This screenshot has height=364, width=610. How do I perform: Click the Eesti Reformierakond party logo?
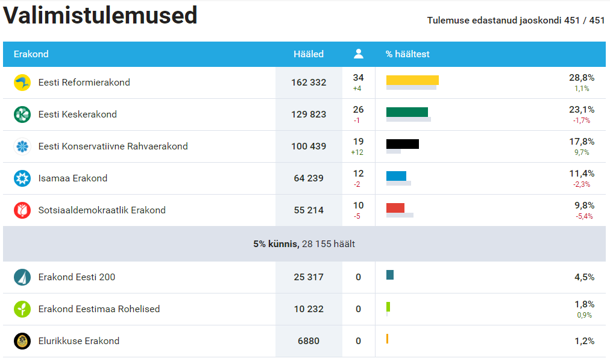pos(22,83)
